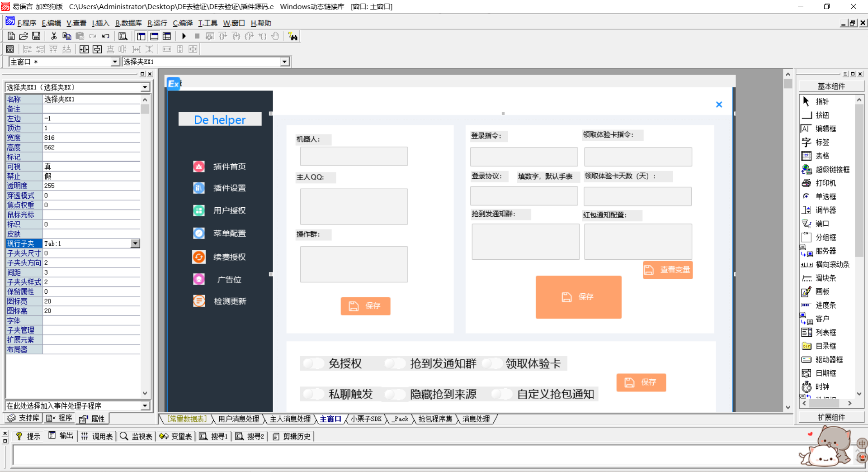868x472 pixels.
Task: Open the R.运行 menu
Action: [157, 23]
